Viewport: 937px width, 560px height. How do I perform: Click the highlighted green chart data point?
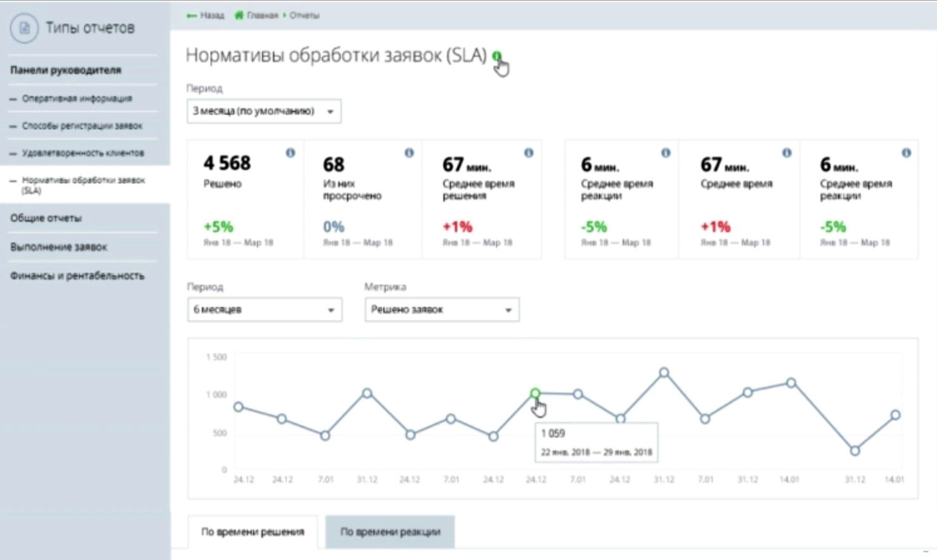(535, 394)
